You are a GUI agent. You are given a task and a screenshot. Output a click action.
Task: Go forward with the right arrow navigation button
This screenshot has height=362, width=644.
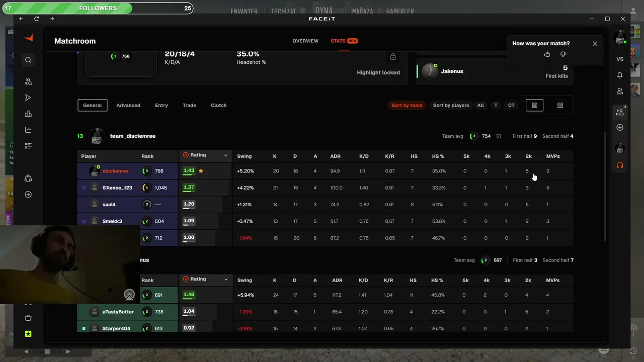52,19
